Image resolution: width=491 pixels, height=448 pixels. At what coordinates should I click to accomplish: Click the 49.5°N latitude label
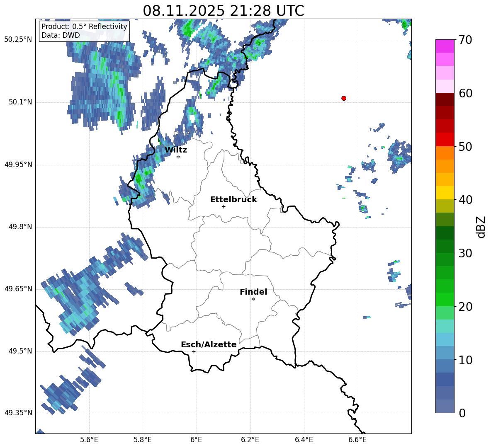[x=20, y=351]
